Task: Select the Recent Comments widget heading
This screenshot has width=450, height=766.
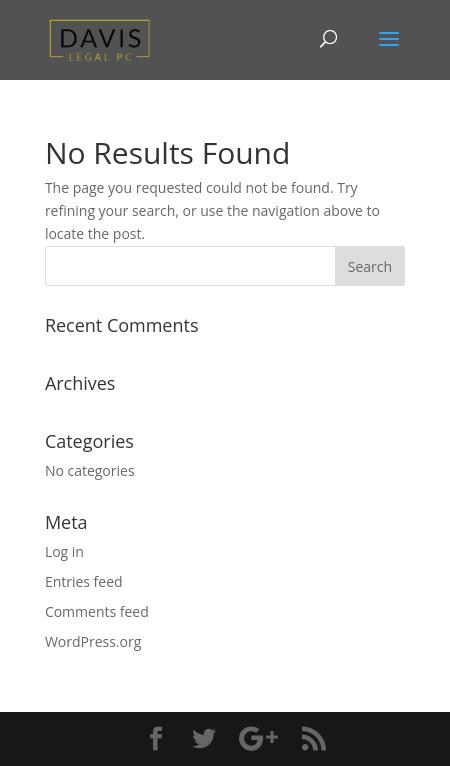Action: click(x=122, y=326)
